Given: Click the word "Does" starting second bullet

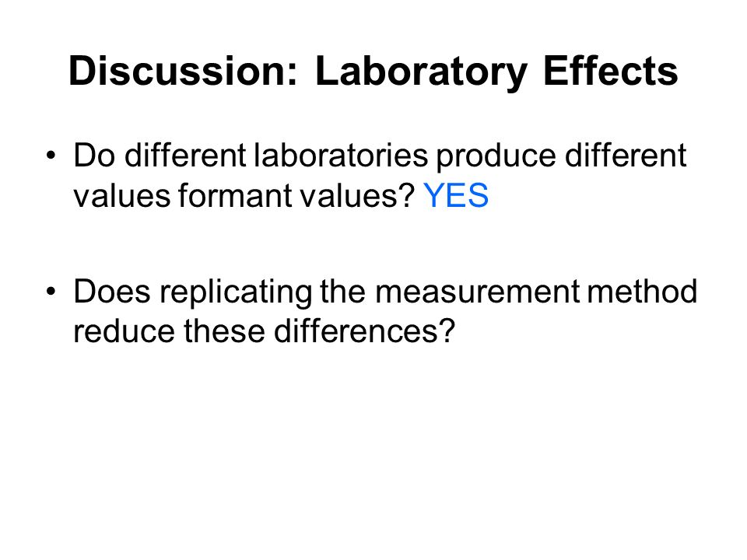Looking at the screenshot, I should [112, 290].
